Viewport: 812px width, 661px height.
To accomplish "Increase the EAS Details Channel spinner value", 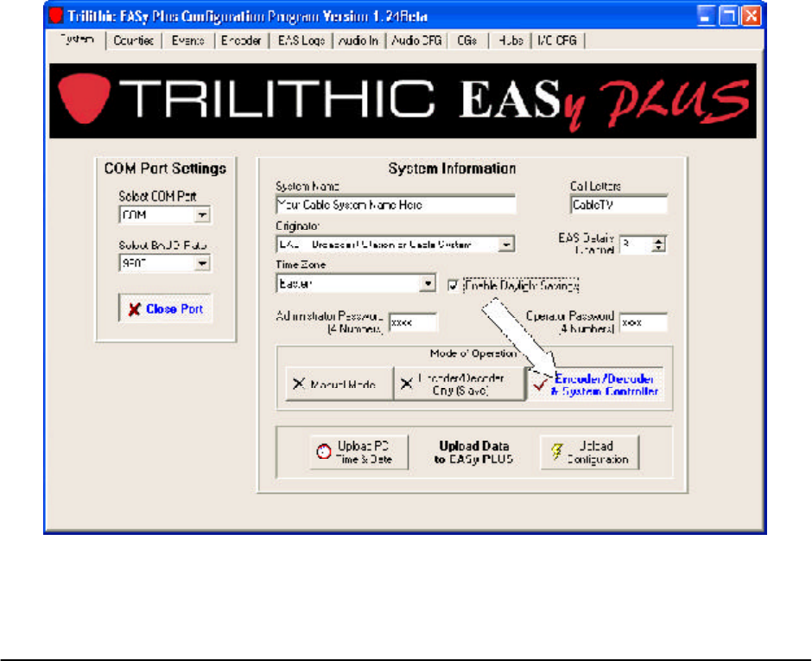I will 658,241.
